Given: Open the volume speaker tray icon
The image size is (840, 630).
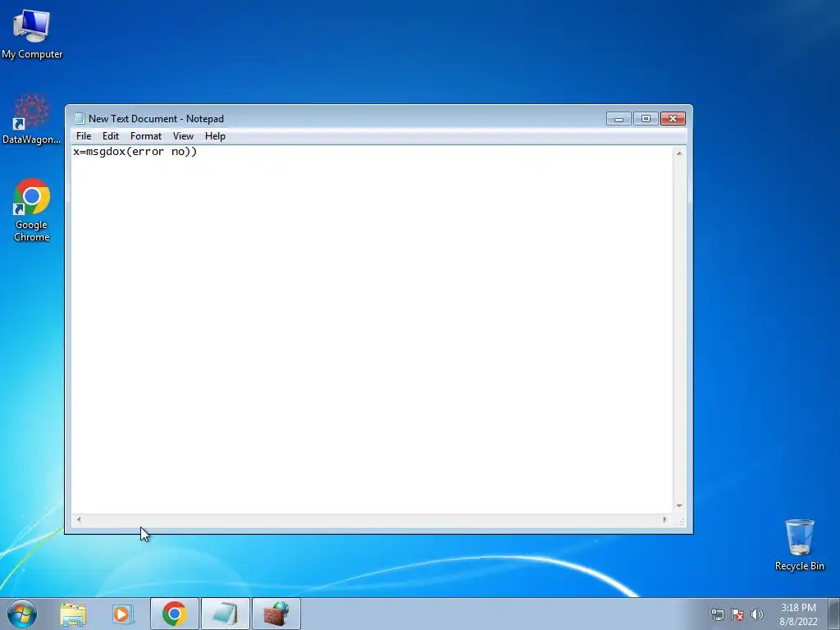Looking at the screenshot, I should click(757, 614).
